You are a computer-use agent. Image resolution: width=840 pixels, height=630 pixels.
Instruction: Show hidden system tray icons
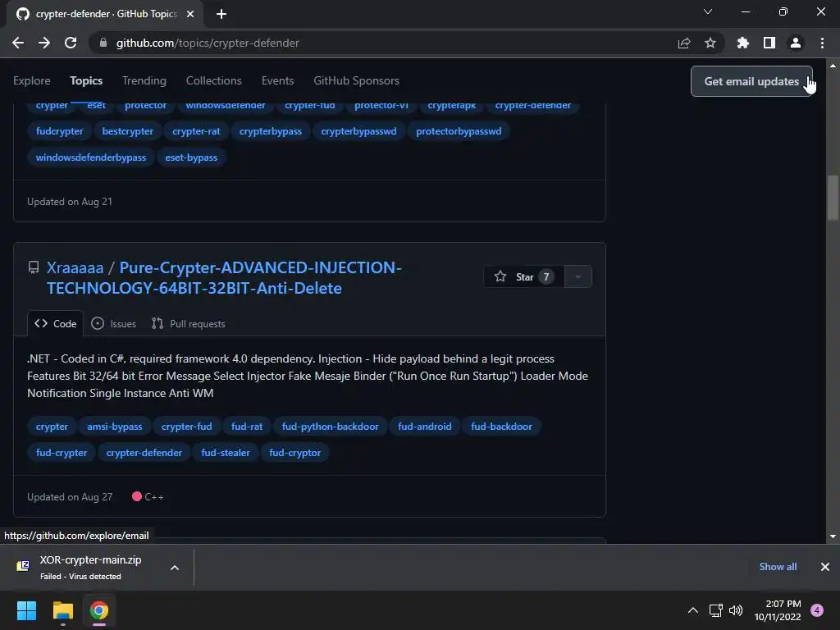(x=692, y=610)
